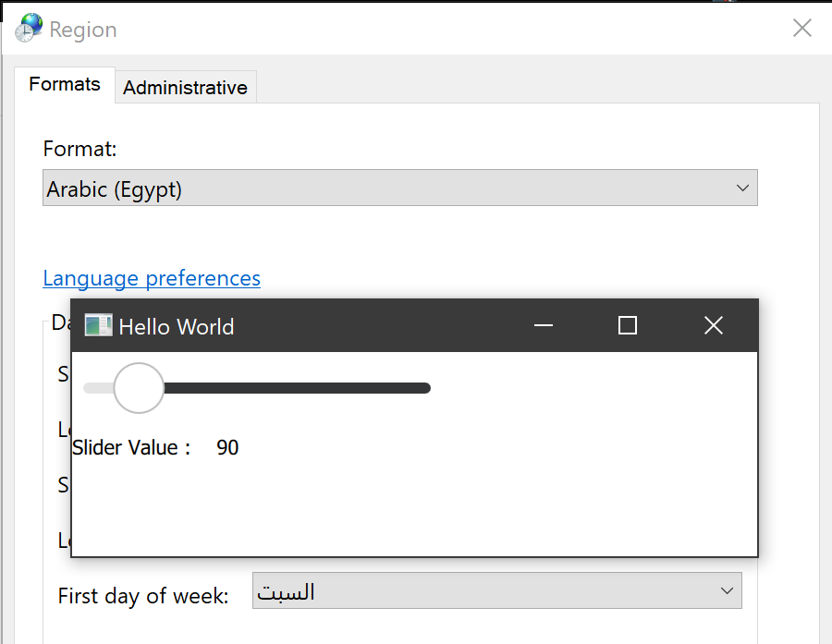Minimize the Hello World window
The image size is (832, 644).
[544, 325]
